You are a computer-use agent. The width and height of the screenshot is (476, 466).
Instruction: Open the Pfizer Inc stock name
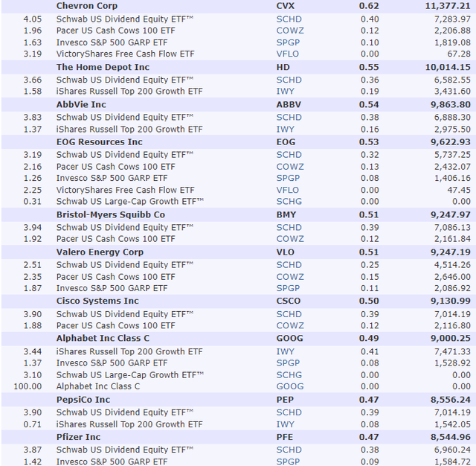click(x=78, y=436)
